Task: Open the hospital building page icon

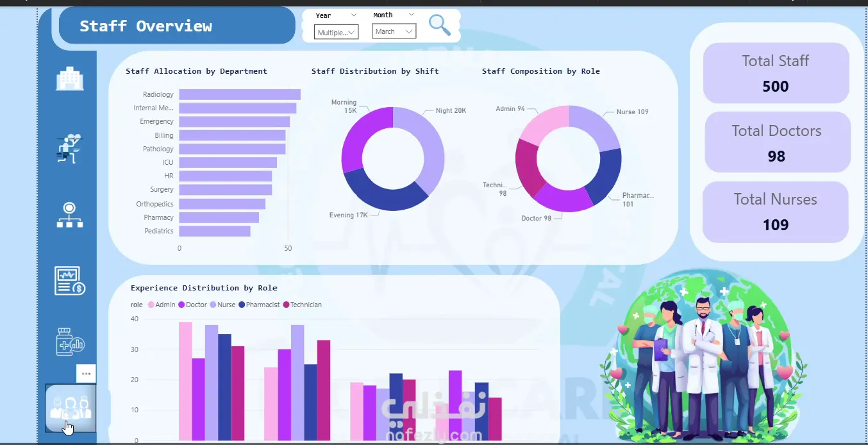Action: click(x=70, y=79)
